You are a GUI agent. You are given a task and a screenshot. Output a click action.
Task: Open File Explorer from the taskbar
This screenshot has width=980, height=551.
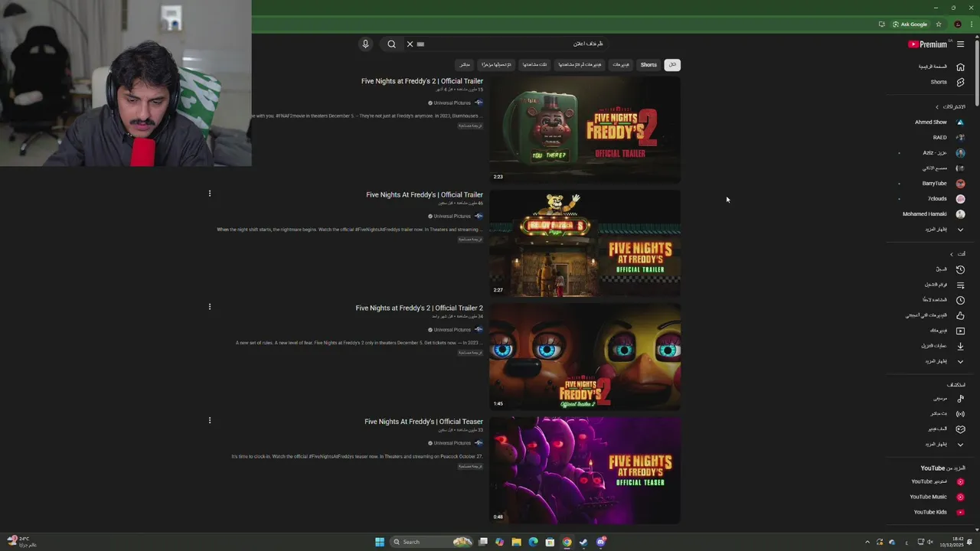point(516,542)
